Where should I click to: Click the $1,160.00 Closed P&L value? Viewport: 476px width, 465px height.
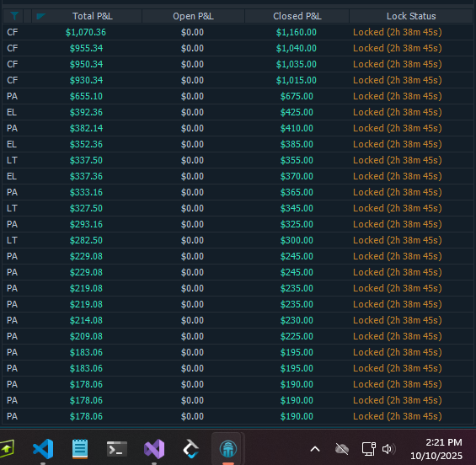(297, 32)
